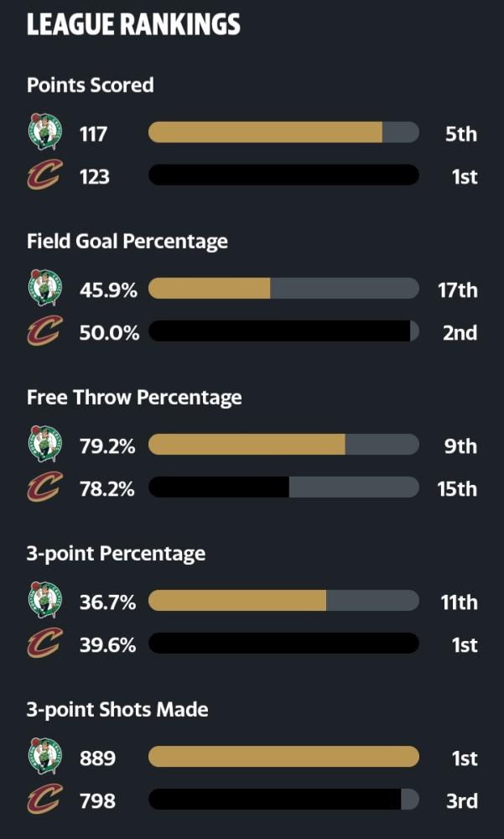Click Celtics logo under 3-point Shots Made
This screenshot has height=839, width=504.
click(x=45, y=757)
